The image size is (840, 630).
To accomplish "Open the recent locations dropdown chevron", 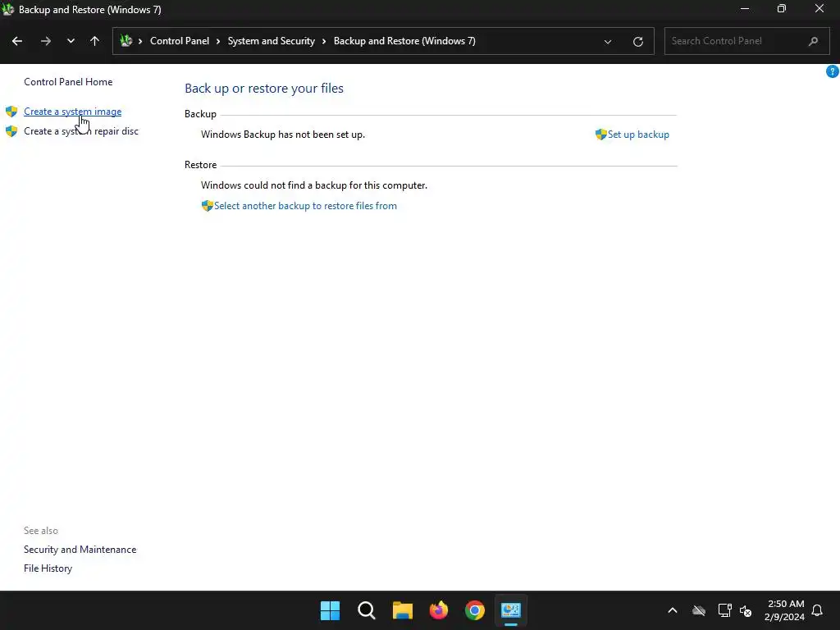I will [x=71, y=41].
